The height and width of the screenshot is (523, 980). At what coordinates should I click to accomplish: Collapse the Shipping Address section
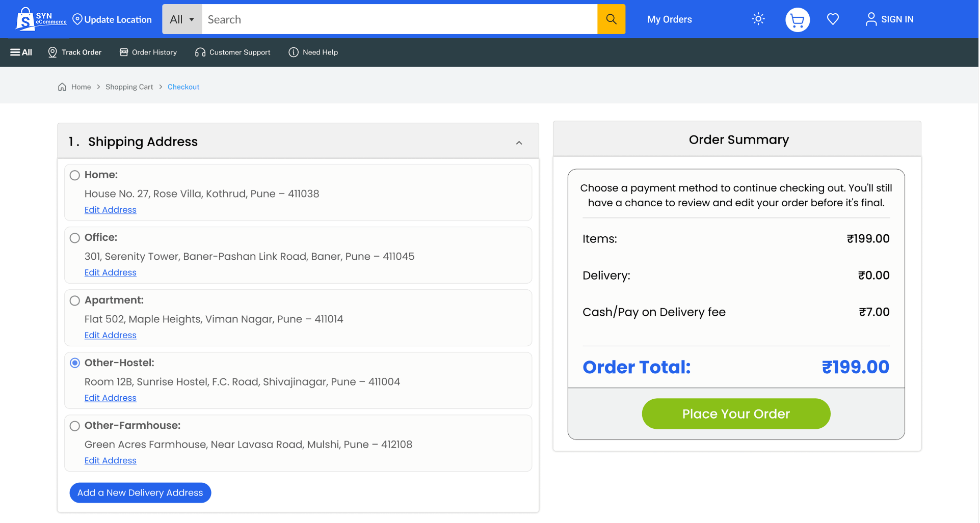coord(519,143)
